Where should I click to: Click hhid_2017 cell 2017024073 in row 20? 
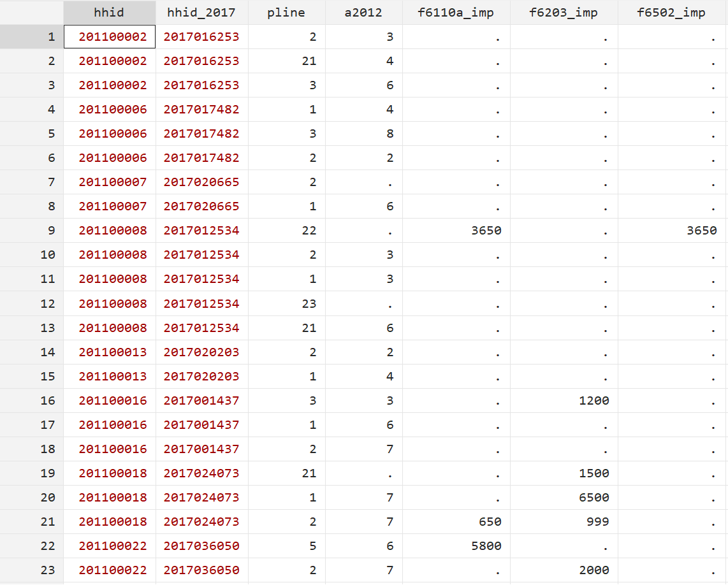click(x=201, y=497)
